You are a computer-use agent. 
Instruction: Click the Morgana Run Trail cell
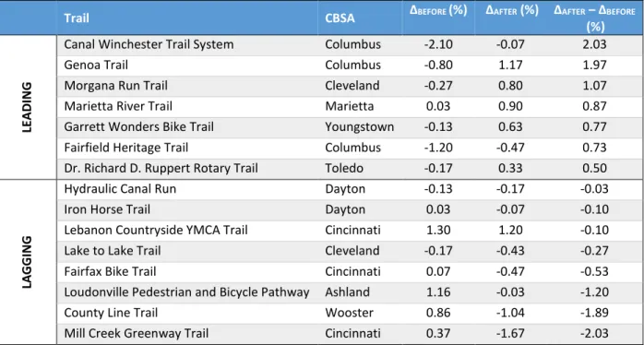(116, 86)
